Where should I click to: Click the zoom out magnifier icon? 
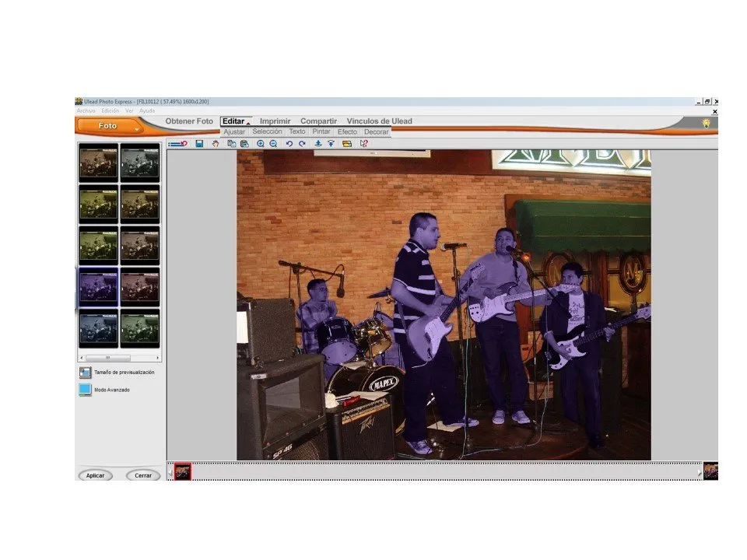[x=273, y=144]
